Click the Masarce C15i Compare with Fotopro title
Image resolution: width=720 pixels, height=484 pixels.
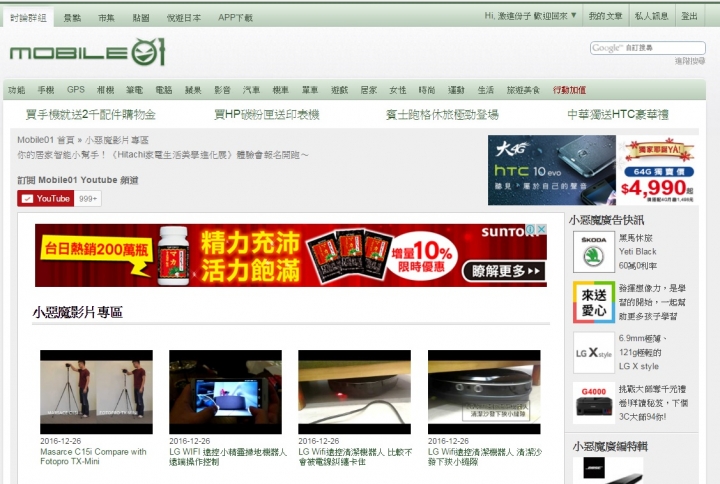point(93,456)
